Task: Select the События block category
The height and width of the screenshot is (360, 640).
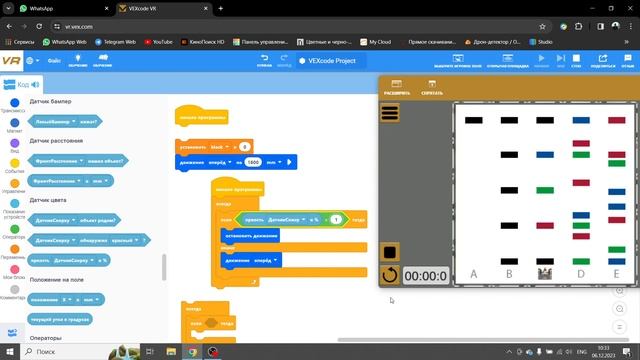Action: (x=14, y=166)
